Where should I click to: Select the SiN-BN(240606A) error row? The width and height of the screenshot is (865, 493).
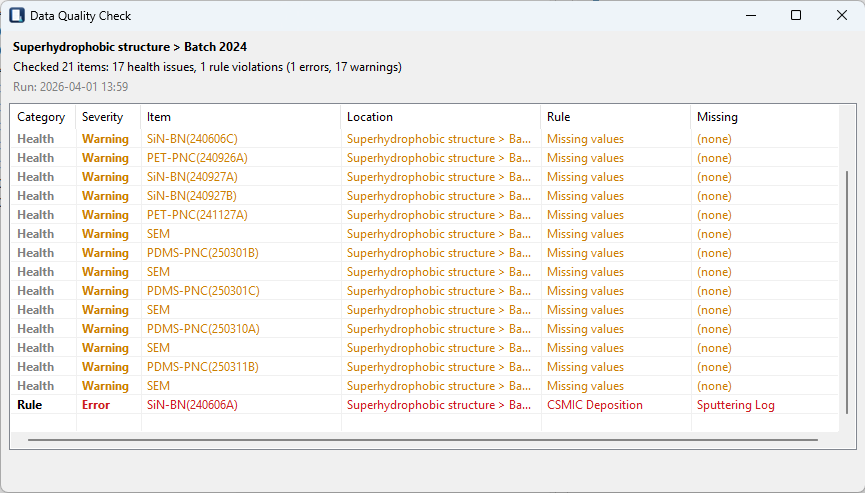192,405
